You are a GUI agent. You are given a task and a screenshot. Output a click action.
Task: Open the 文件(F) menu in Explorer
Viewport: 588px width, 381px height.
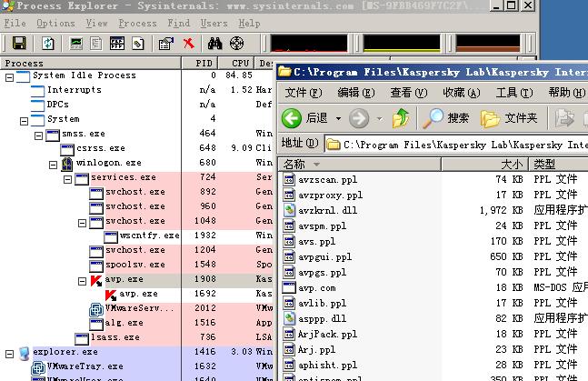point(303,93)
